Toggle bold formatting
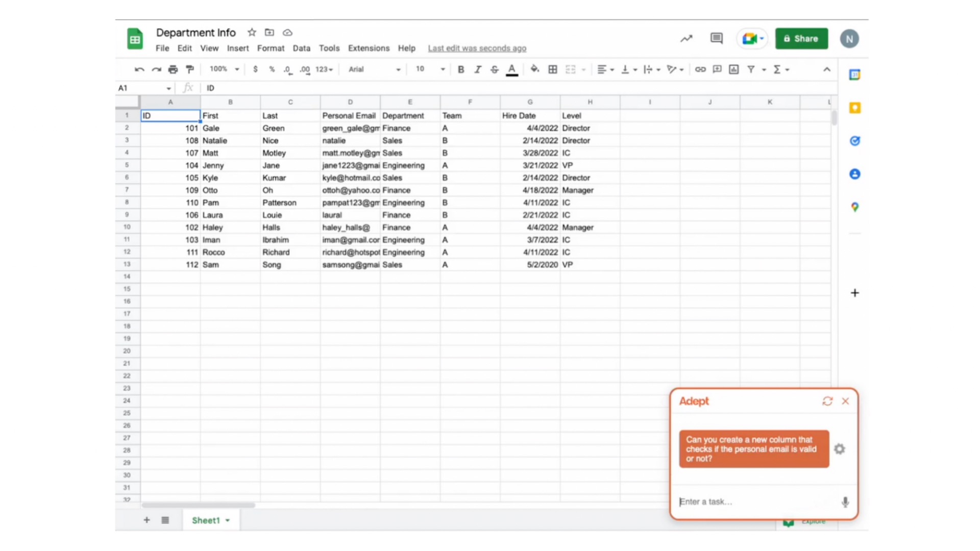This screenshot has width=980, height=551. [x=461, y=69]
